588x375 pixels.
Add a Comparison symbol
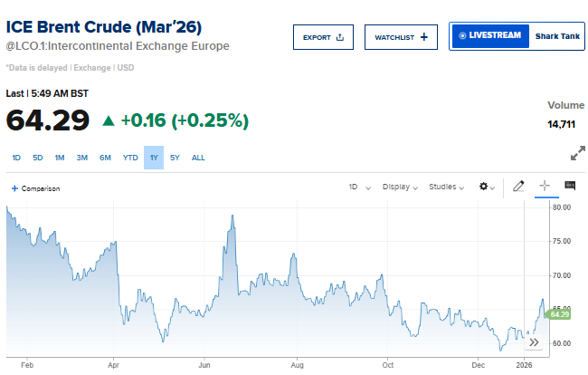35,188
